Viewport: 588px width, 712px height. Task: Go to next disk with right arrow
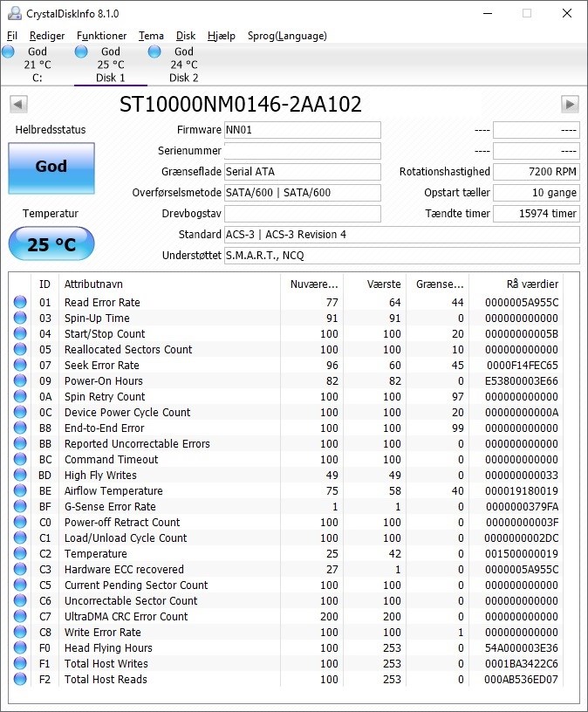[570, 104]
